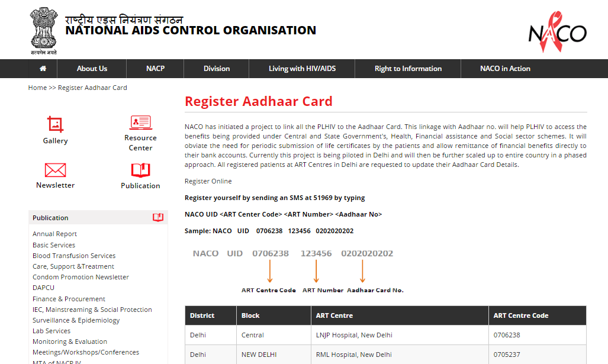Image resolution: width=608 pixels, height=364 pixels.
Task: Click the NEW DELHI block cell
Action: (x=274, y=355)
